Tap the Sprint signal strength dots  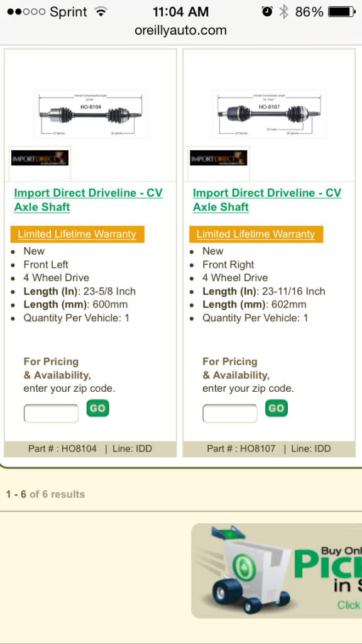point(26,12)
